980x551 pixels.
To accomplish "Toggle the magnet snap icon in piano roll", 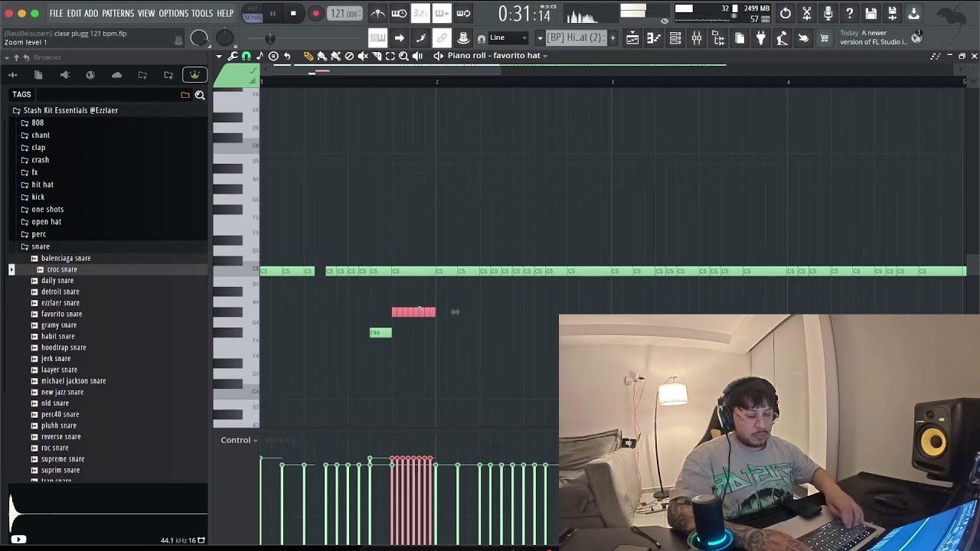I will coord(246,56).
